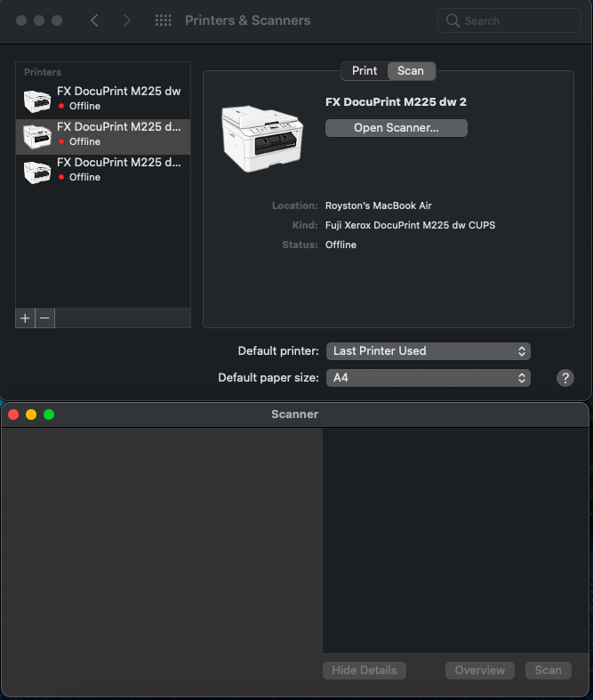Click Fuji Xerox DocuPrint M225 dw CUPS text
Image resolution: width=593 pixels, height=700 pixels.
(x=410, y=225)
